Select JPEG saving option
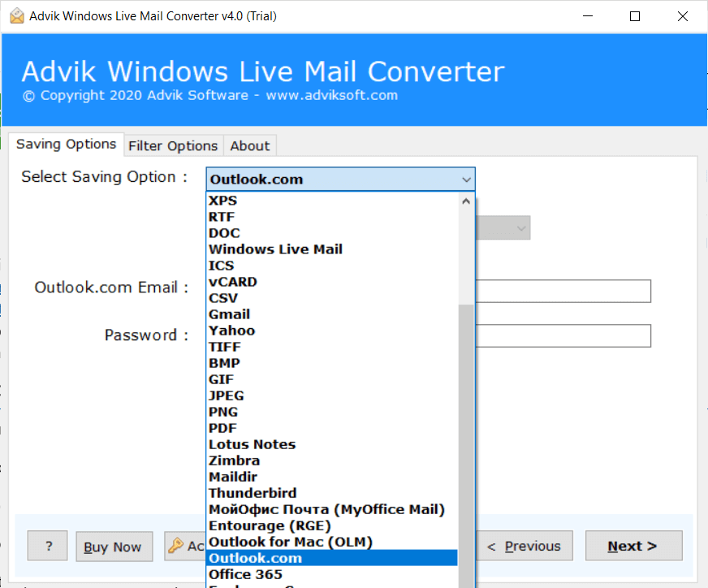 coord(332,396)
